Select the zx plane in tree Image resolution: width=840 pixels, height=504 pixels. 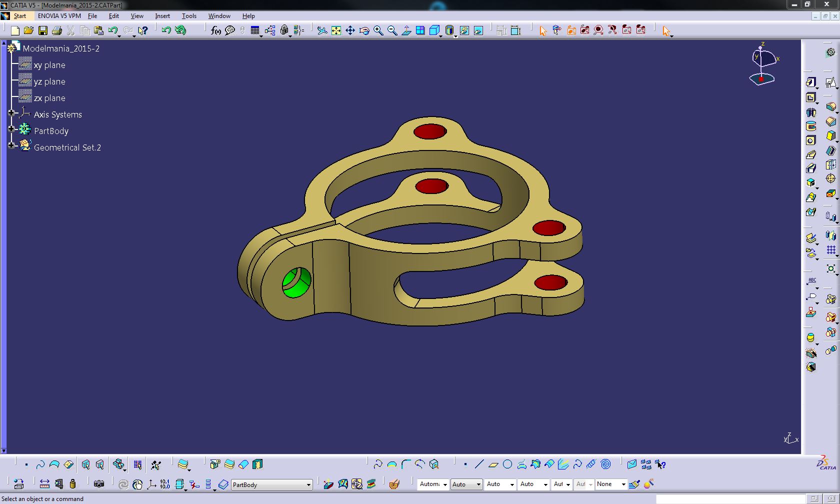(x=49, y=98)
